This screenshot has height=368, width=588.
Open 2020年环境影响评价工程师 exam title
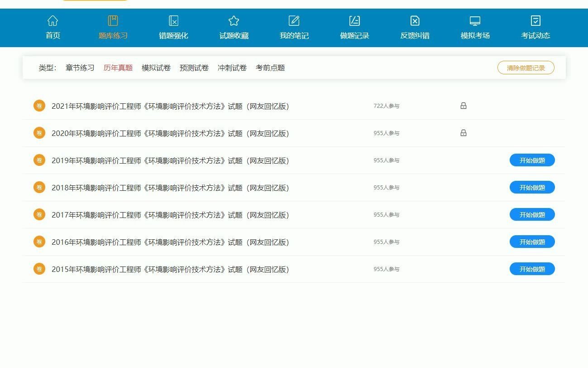170,133
